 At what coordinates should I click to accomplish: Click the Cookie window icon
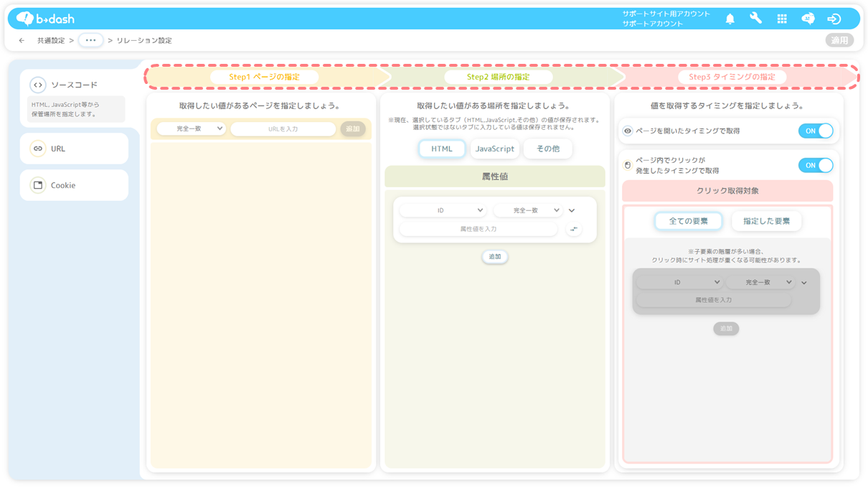click(38, 185)
